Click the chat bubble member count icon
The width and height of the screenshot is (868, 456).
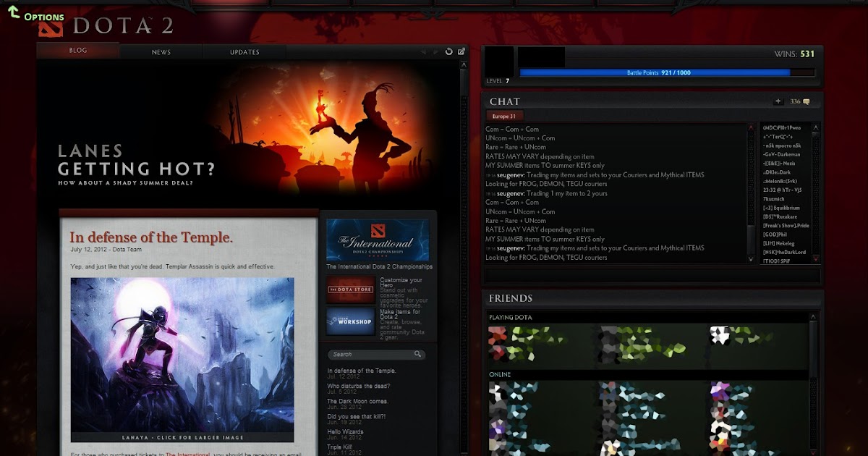click(x=806, y=102)
